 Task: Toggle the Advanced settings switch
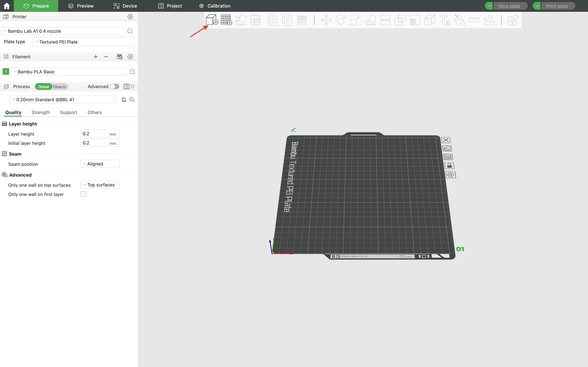115,87
